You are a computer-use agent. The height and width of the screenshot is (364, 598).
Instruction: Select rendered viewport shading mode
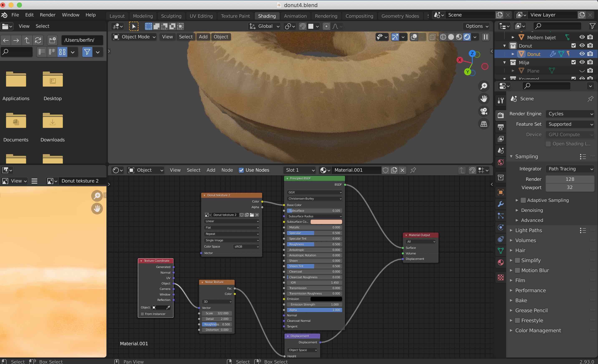467,37
